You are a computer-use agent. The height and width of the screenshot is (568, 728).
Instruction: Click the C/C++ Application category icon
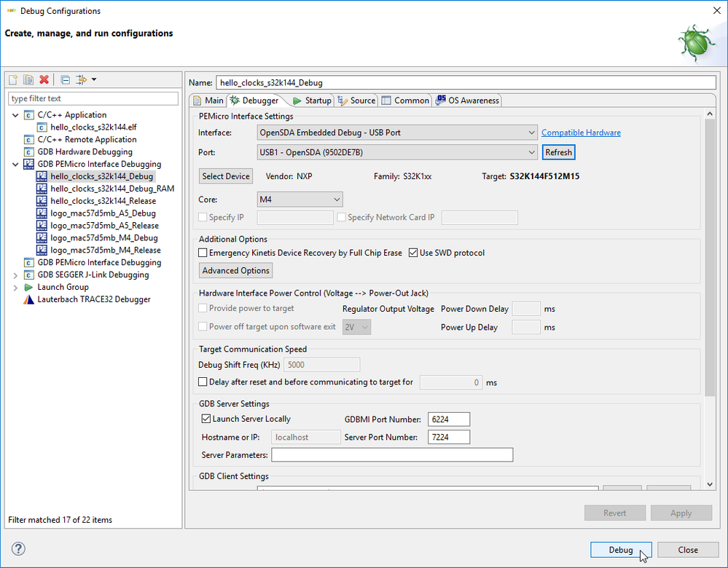pos(29,114)
